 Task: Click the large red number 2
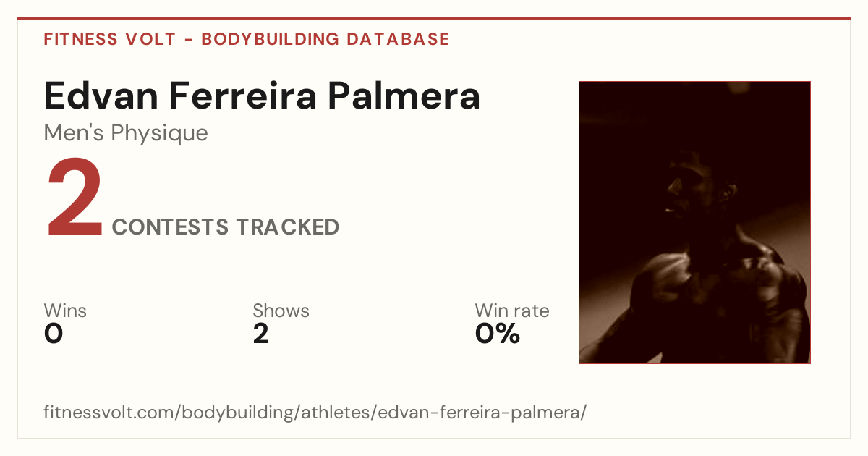point(75,199)
